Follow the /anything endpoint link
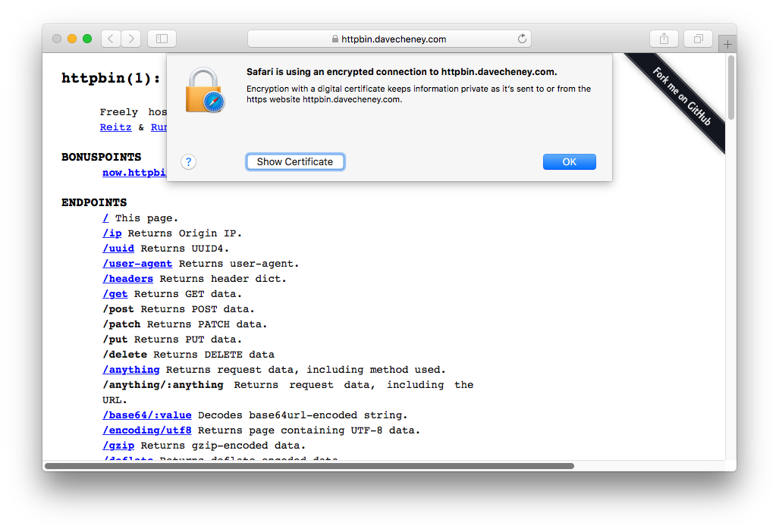The width and height of the screenshot is (779, 532). pos(131,370)
